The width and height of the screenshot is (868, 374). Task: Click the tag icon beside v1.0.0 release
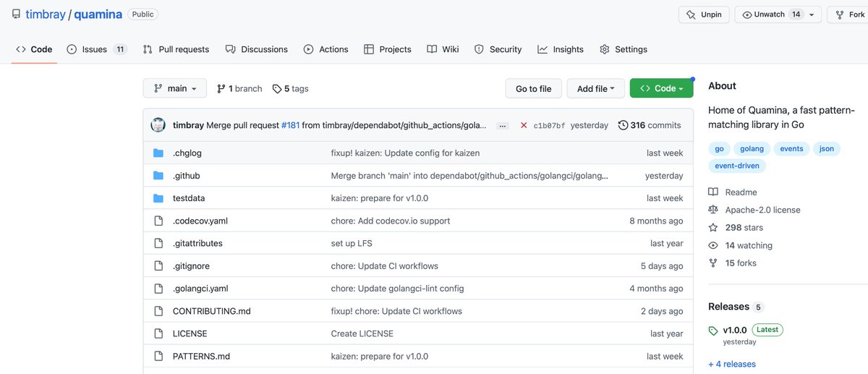tap(713, 331)
